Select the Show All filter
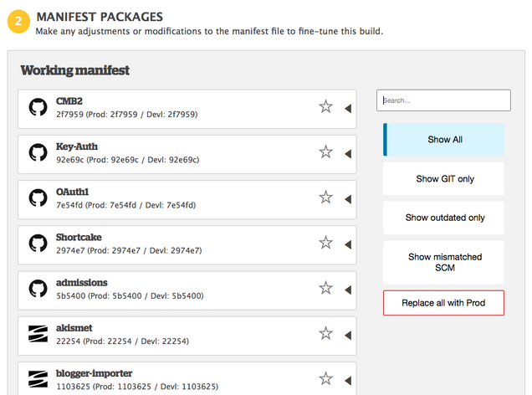This screenshot has width=532, height=395. [444, 140]
